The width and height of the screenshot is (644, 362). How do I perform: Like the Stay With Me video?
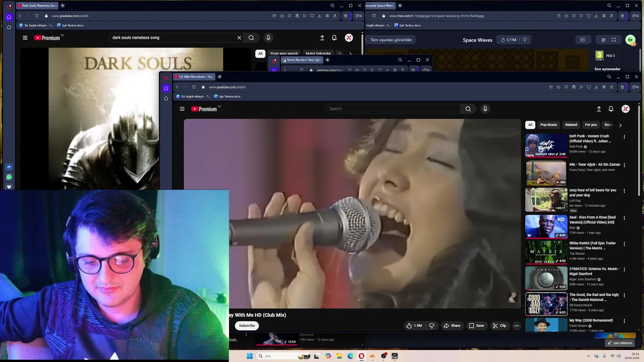tap(414, 325)
